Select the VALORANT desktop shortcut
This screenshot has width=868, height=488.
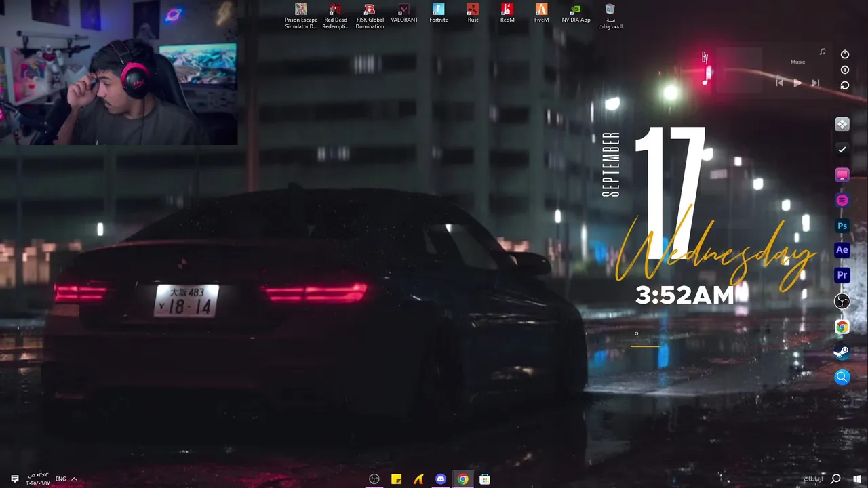(404, 14)
